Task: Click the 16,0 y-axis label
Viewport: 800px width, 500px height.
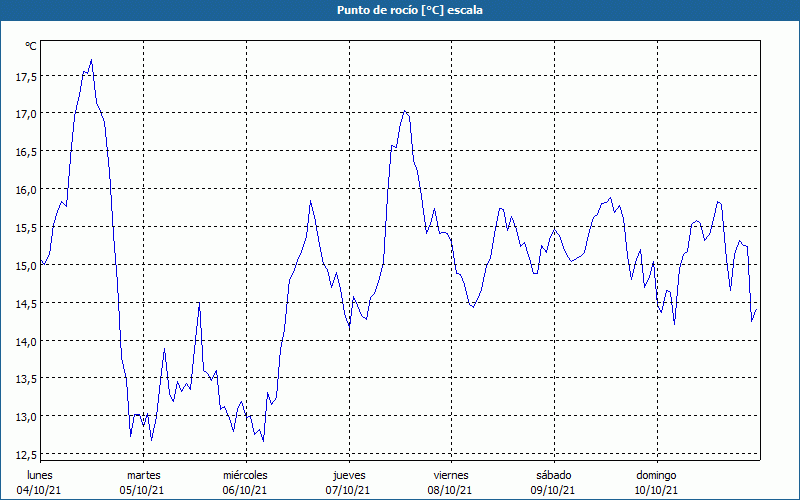Action: point(26,189)
